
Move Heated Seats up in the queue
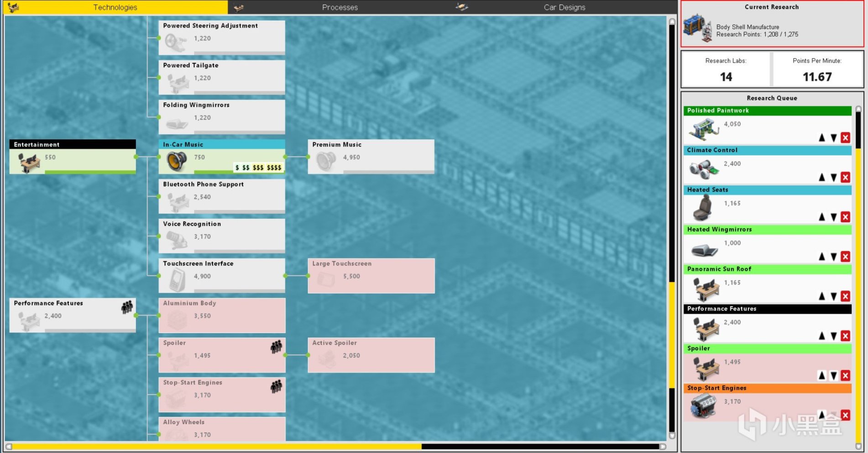click(x=822, y=217)
